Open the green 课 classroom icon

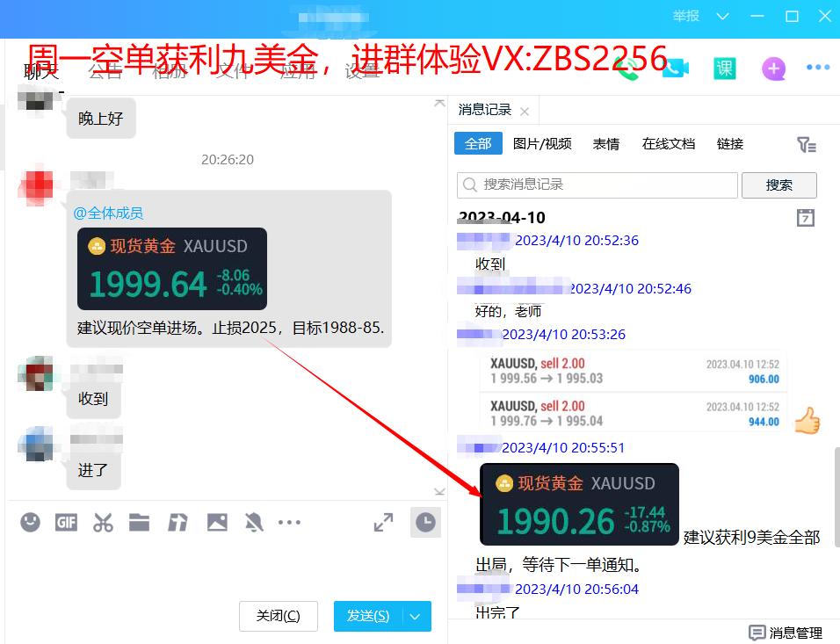tap(724, 69)
